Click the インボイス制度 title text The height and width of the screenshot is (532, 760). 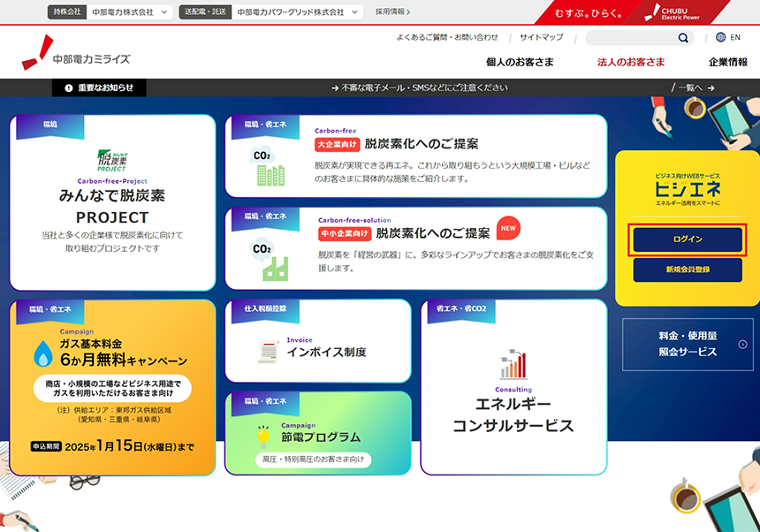click(327, 353)
